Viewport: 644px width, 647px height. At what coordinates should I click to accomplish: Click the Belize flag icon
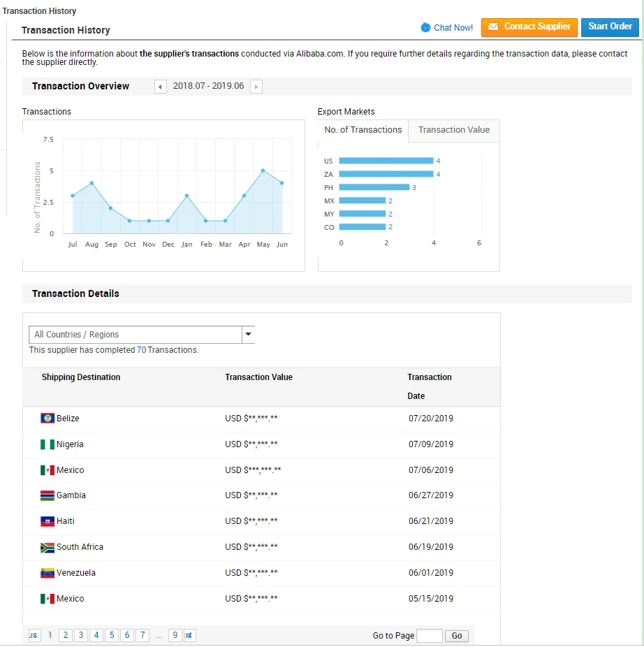(x=47, y=419)
